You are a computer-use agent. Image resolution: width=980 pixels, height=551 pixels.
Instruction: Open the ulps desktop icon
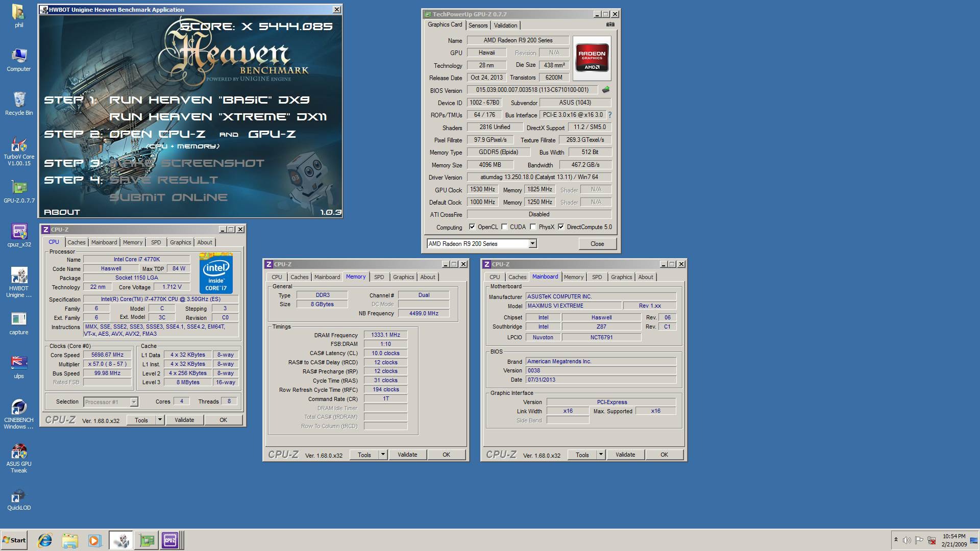[18, 367]
